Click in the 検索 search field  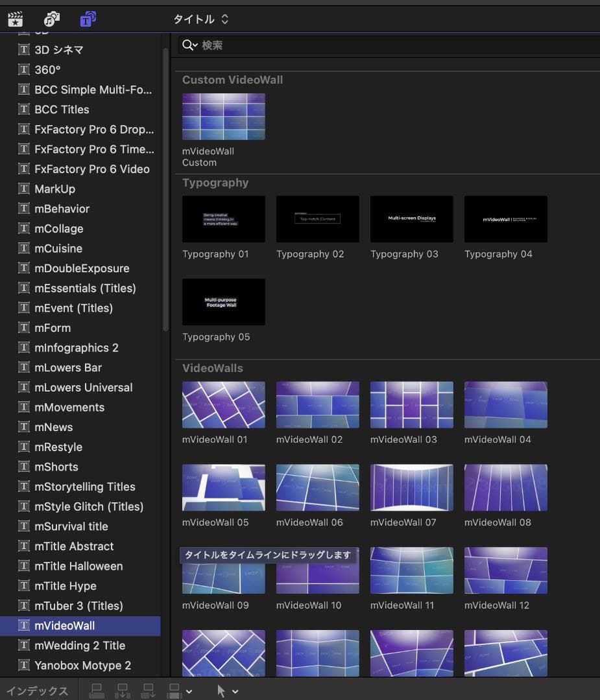[389, 45]
